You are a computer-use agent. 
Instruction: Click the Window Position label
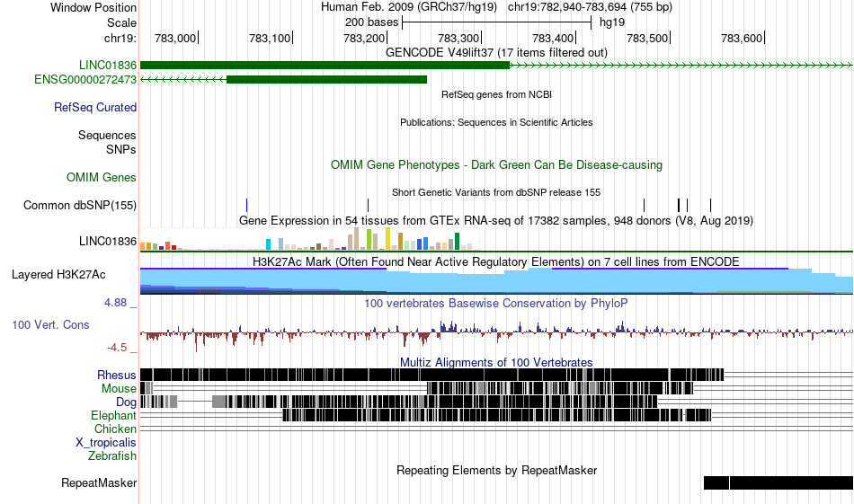point(93,7)
